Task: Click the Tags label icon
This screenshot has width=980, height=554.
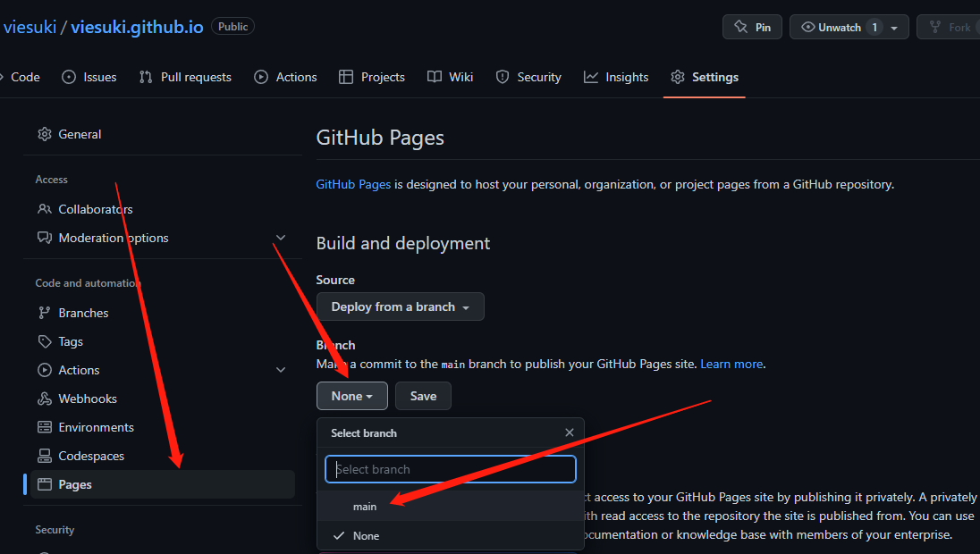Action: [45, 341]
